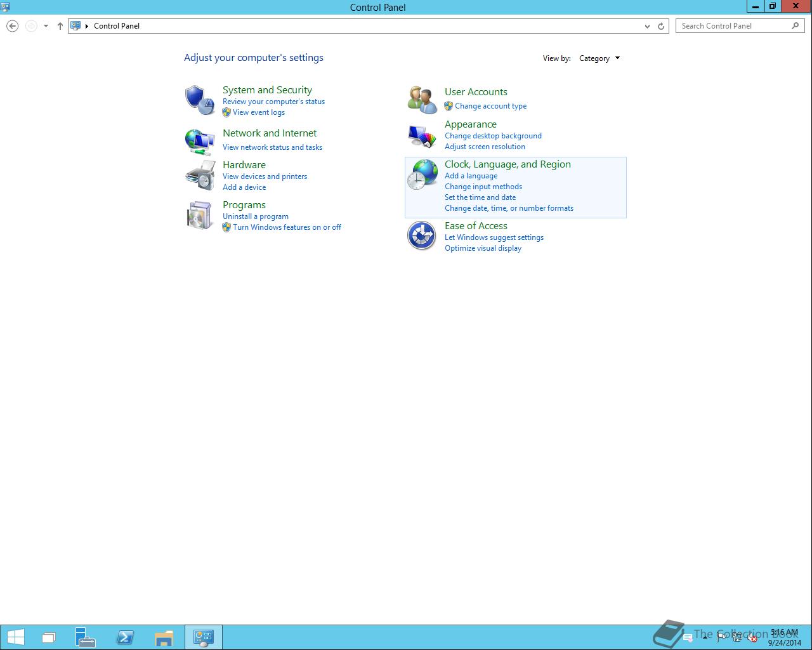812x650 pixels.
Task: Open the Hardware category heading
Action: (244, 165)
